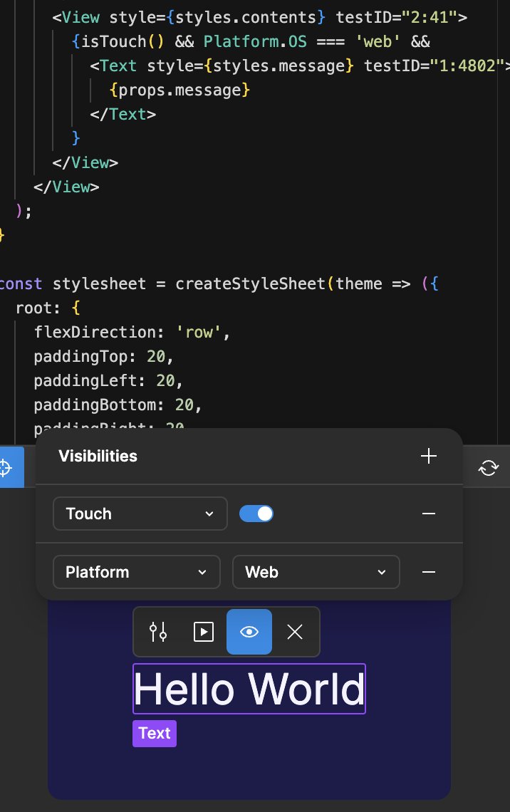The width and height of the screenshot is (510, 812).
Task: Click the Text testID="1:4802" code line
Action: 300,66
